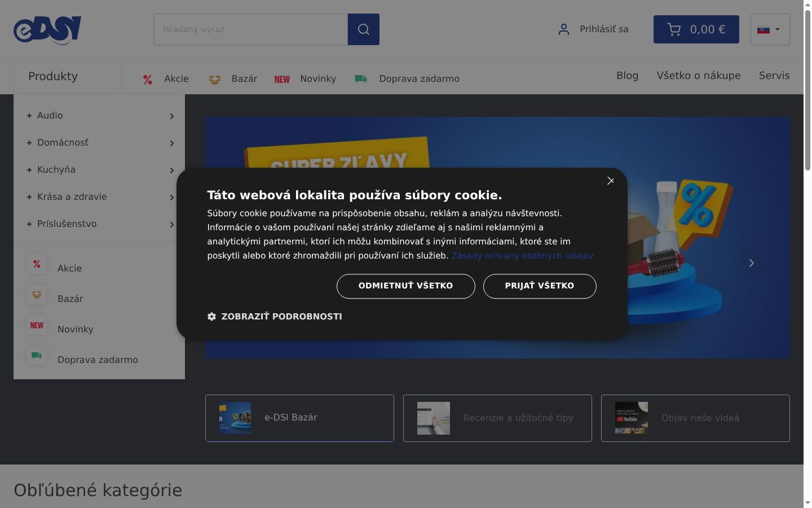812x508 pixels.
Task: Expand the Krása a zdravie chevron
Action: click(172, 198)
